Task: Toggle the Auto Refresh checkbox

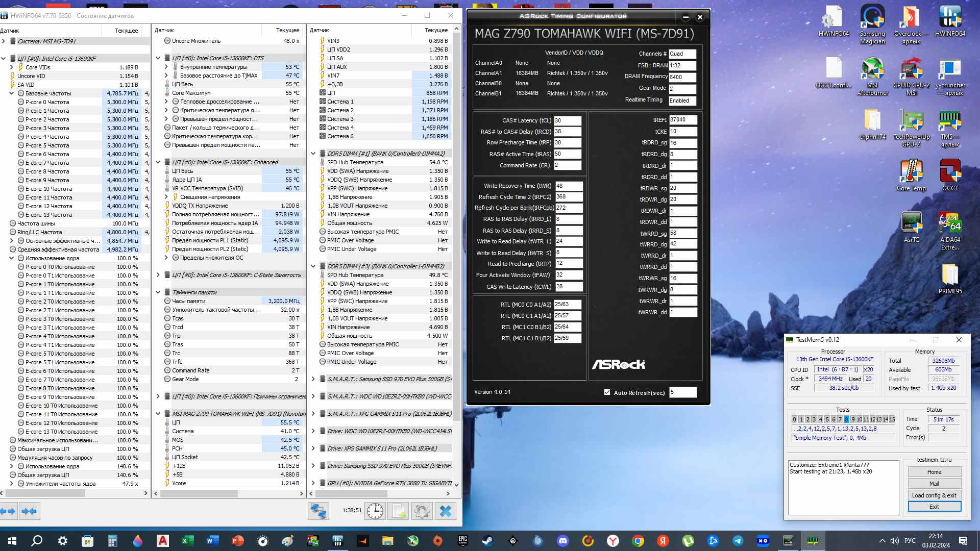Action: point(607,392)
